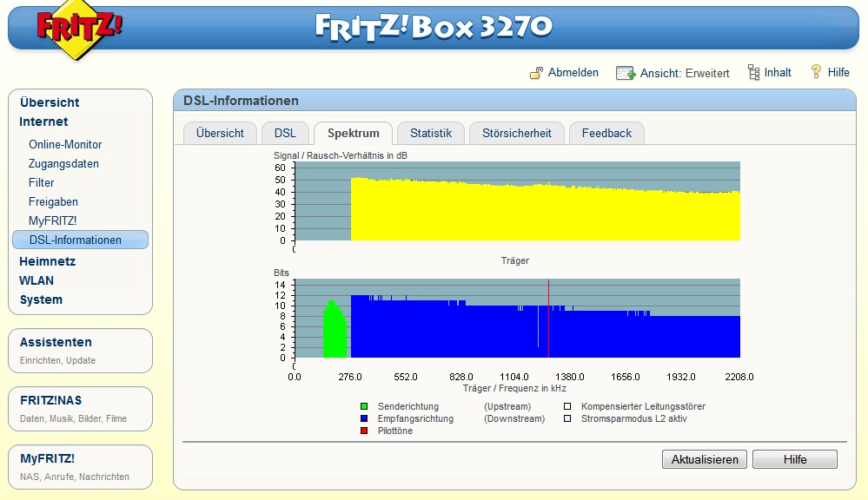Open the Assistenten panel
The width and height of the screenshot is (868, 500).
point(80,351)
